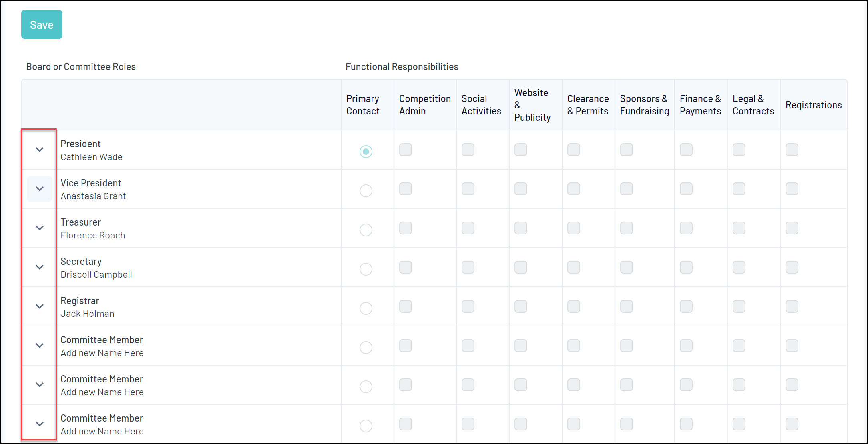Image resolution: width=868 pixels, height=444 pixels.
Task: Enable Social Activities for Vice President
Action: (x=468, y=189)
